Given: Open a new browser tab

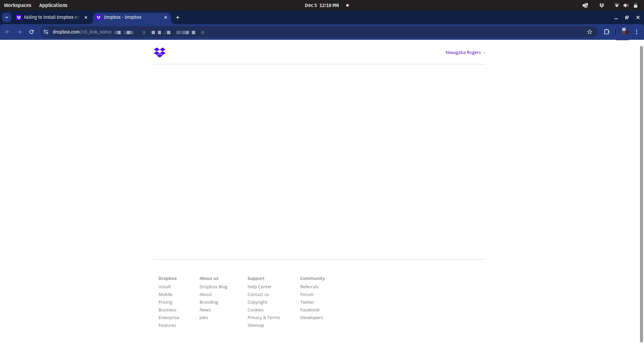Looking at the screenshot, I should 178,17.
